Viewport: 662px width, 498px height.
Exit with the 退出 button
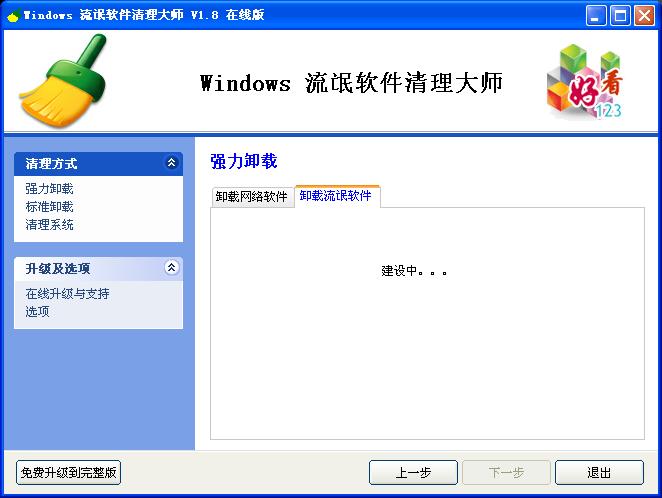point(599,473)
